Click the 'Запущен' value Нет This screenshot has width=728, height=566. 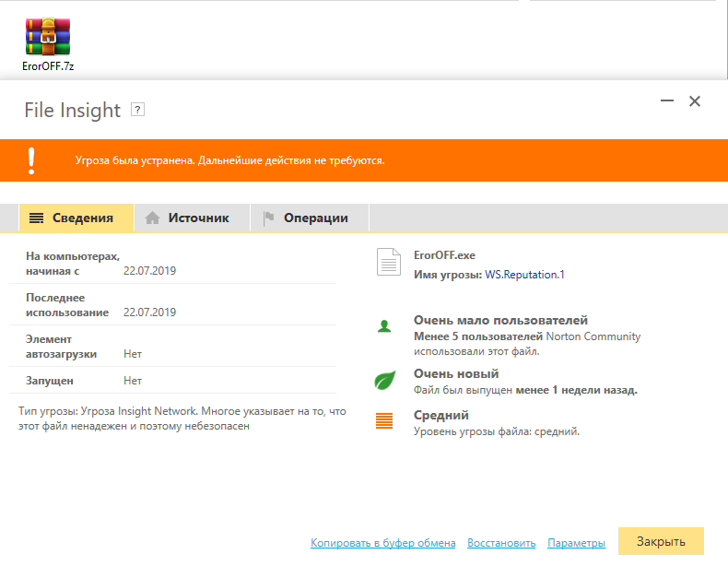[x=133, y=381]
